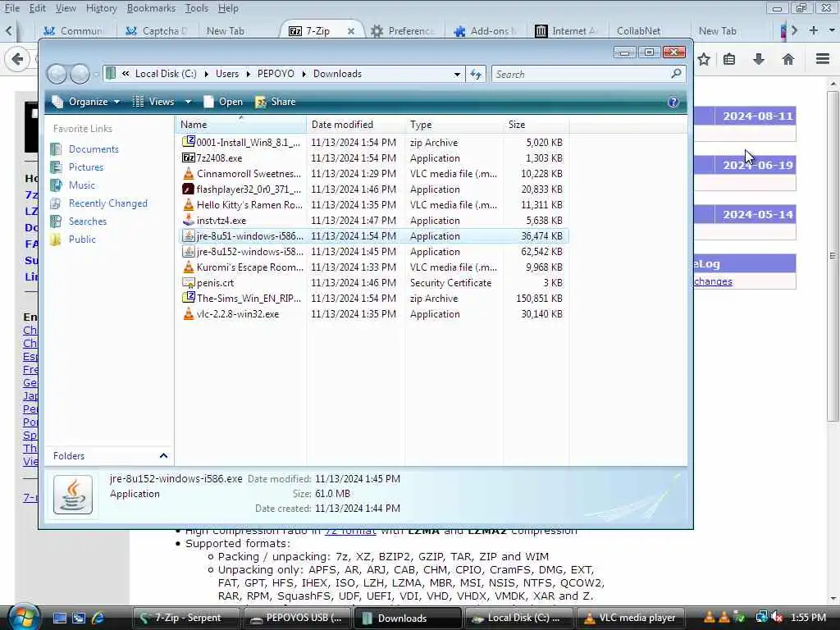This screenshot has height=630, width=840.
Task: Click Firefox bookmark star icon
Action: pos(704,59)
